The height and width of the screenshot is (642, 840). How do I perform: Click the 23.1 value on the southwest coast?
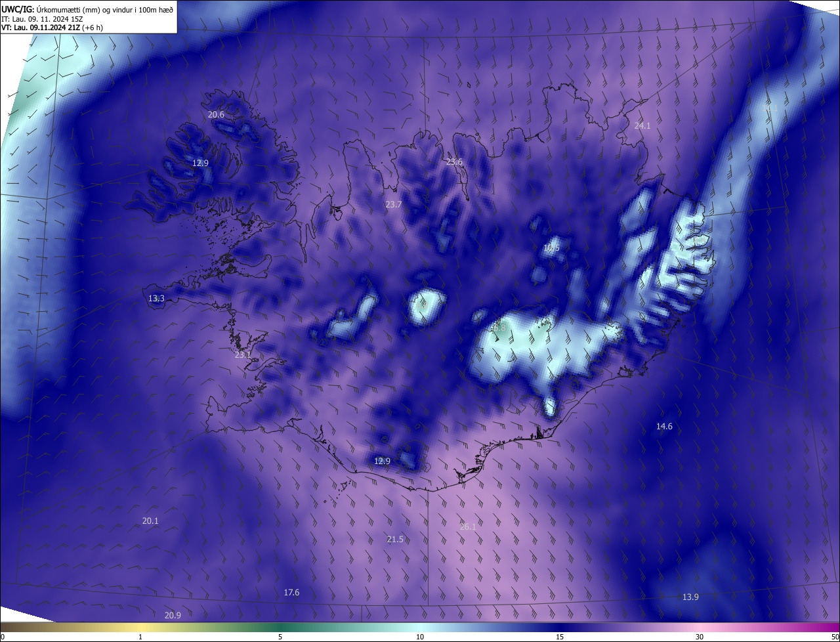[243, 355]
